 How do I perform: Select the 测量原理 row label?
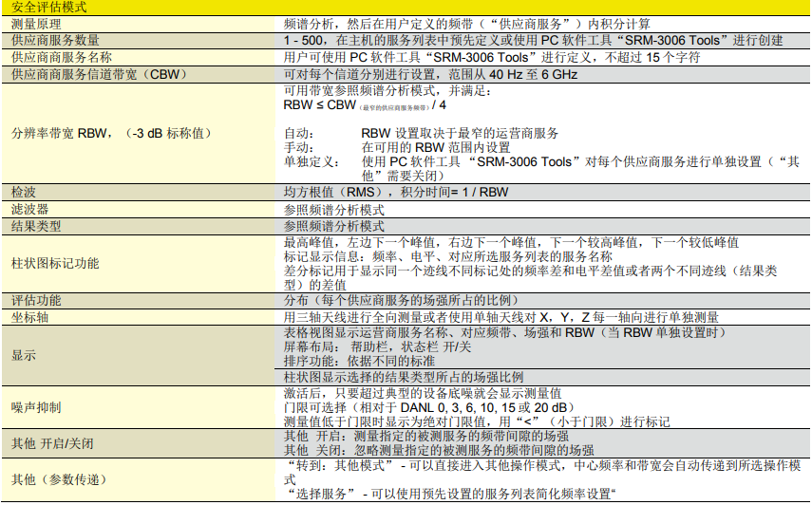pos(37,23)
